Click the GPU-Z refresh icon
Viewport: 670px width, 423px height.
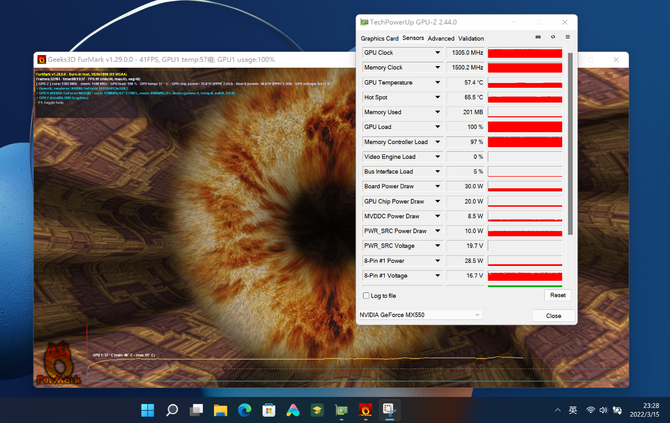(x=553, y=38)
